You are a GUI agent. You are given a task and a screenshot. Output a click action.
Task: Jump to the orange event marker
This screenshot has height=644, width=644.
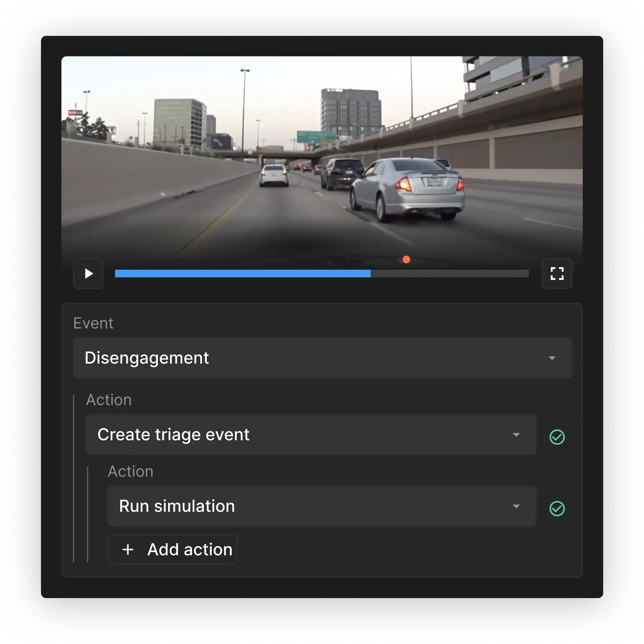click(406, 260)
